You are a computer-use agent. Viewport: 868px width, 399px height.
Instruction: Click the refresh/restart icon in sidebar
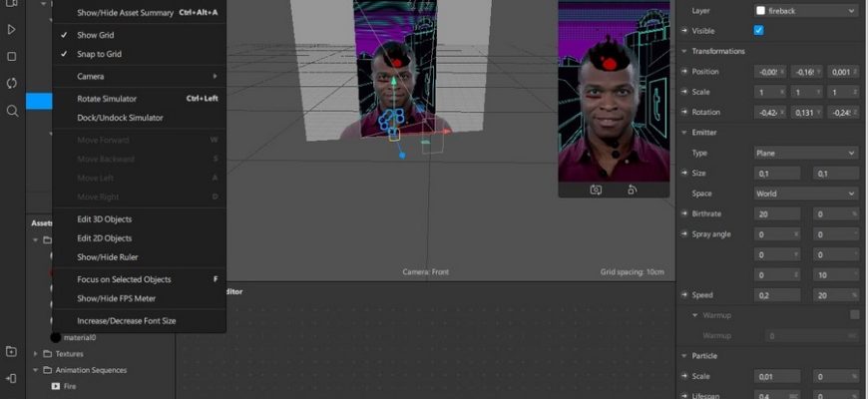11,84
